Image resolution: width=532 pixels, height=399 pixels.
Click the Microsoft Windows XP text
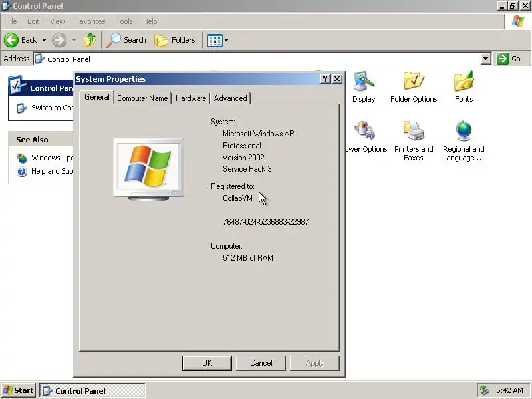coord(258,134)
